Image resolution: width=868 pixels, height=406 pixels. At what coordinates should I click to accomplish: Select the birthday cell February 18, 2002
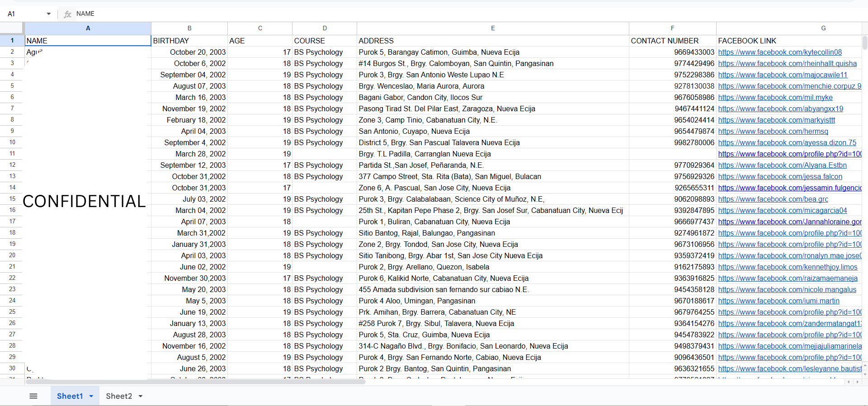click(189, 120)
